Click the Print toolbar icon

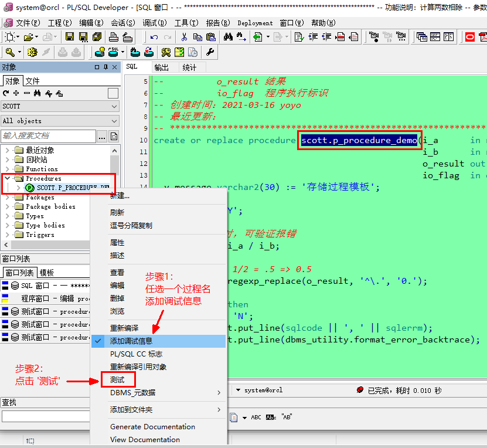pyautogui.click(x=114, y=36)
